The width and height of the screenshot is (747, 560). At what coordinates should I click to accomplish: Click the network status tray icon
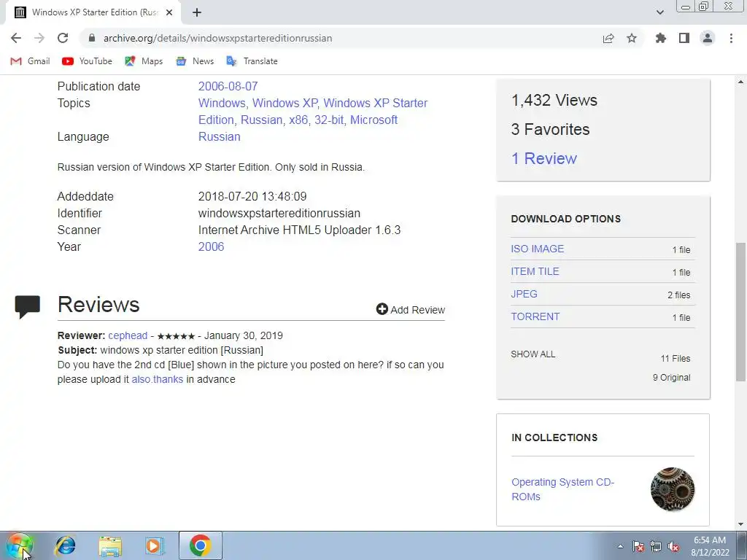click(x=656, y=547)
